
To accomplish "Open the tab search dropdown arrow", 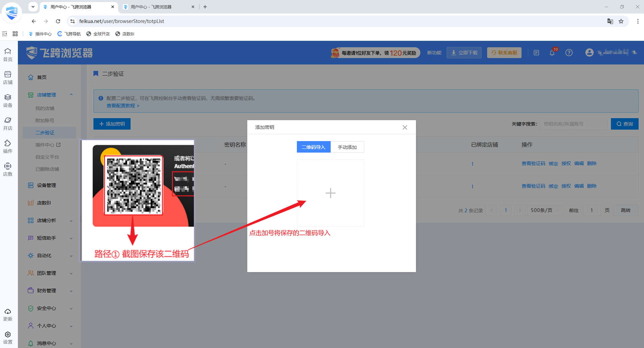I will [33, 7].
